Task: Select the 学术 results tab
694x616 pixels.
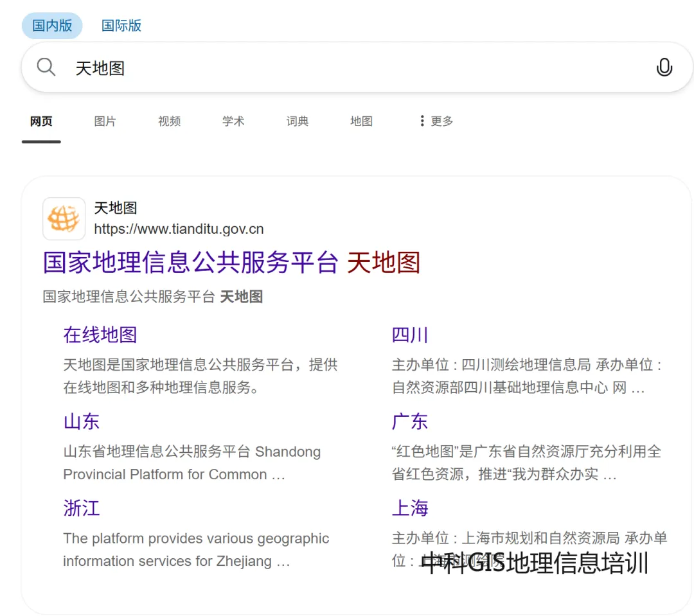Action: click(x=233, y=121)
